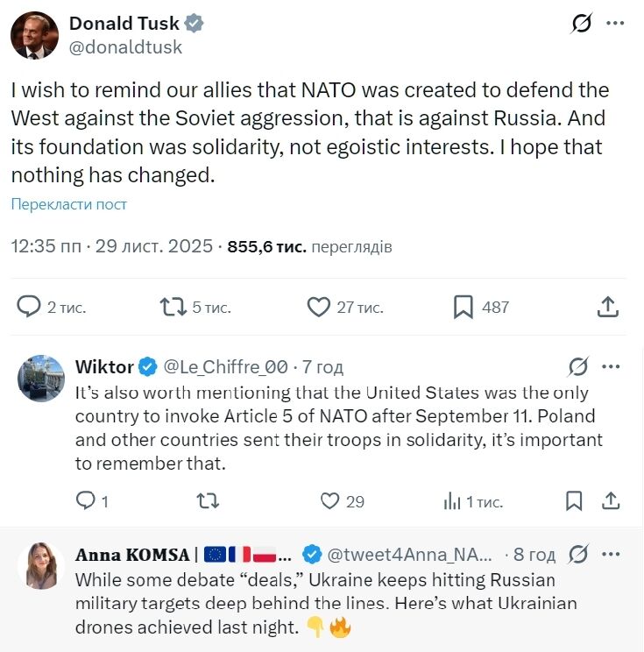The image size is (644, 652).
Task: Click the Grok icon on Donald Tusk's post
Action: pos(581,24)
